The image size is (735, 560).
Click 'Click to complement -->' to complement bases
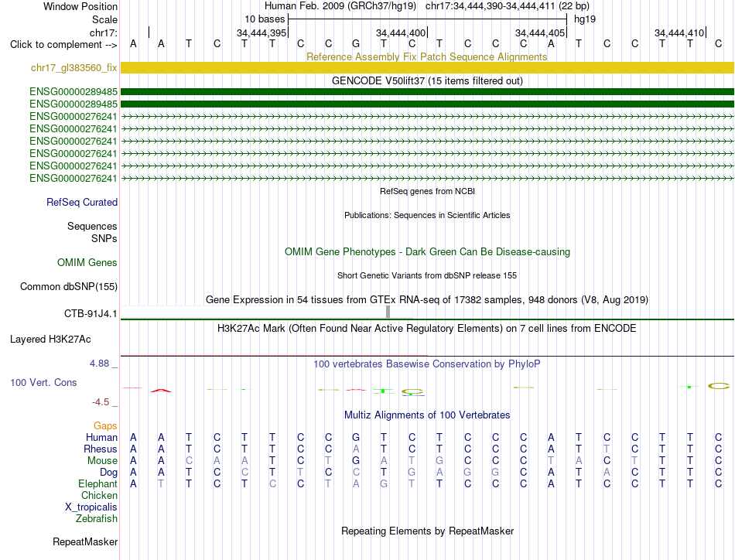[63, 45]
